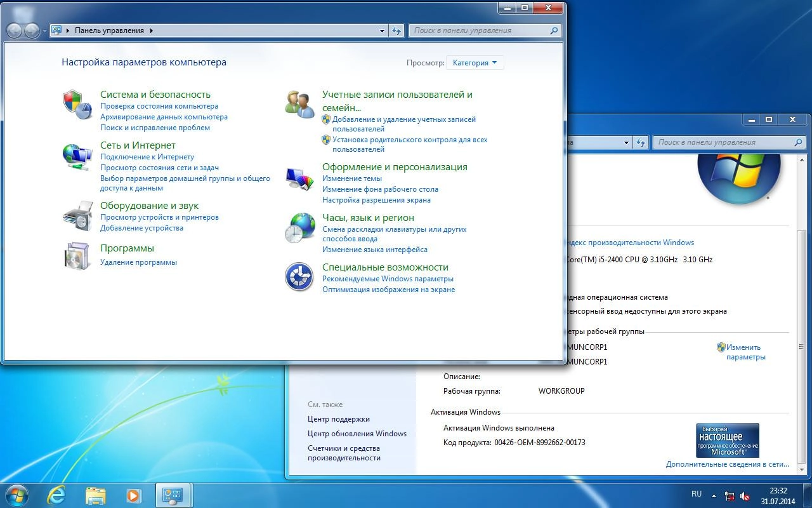Click Дополнительные сведения в сети link
812x508 pixels.
[728, 465]
